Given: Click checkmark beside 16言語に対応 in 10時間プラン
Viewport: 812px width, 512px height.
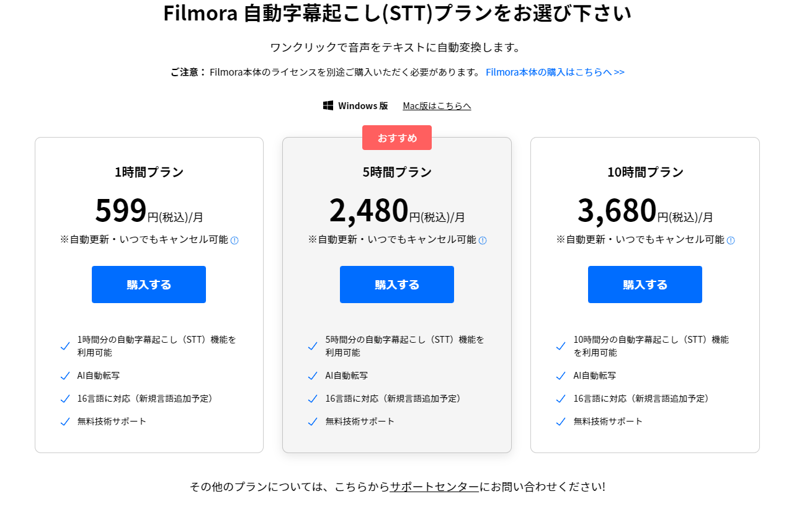Looking at the screenshot, I should click(x=561, y=399).
